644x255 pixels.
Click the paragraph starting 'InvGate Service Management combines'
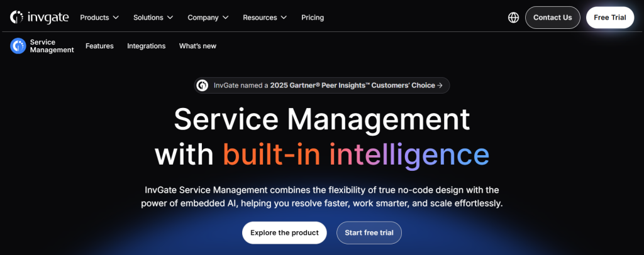point(322,197)
